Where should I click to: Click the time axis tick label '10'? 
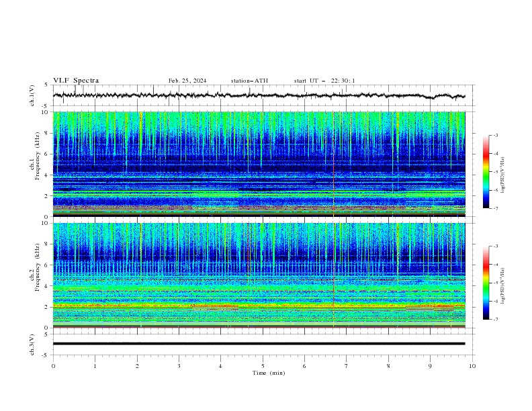(472, 366)
